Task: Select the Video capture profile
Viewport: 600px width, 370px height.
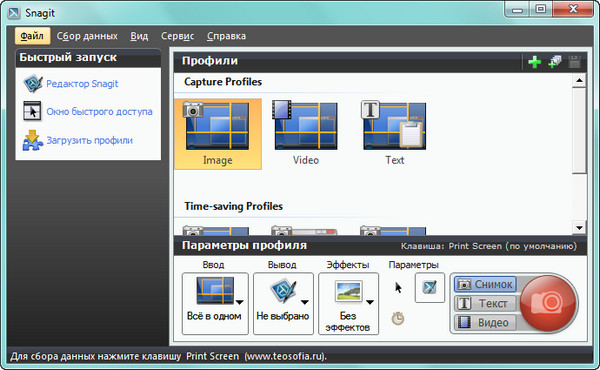Action: tap(305, 134)
